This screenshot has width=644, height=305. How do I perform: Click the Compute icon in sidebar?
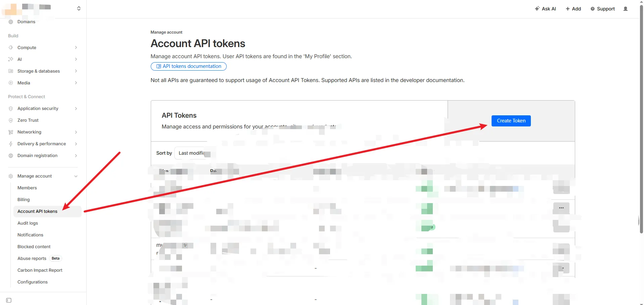click(11, 48)
